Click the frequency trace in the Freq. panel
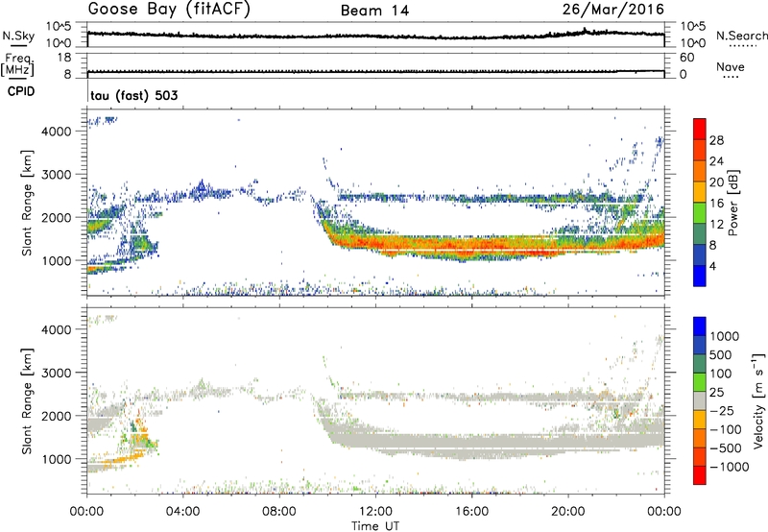The height and width of the screenshot is (532, 768). (375, 71)
